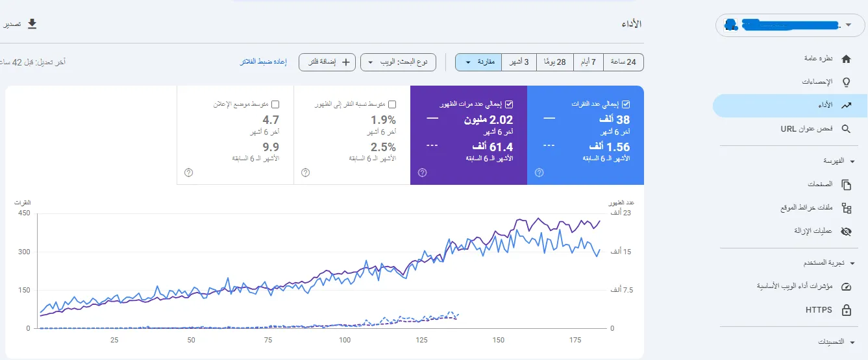Open Core Web Vitals gauge icon
Image resolution: width=868 pixels, height=360 pixels.
coord(846,286)
